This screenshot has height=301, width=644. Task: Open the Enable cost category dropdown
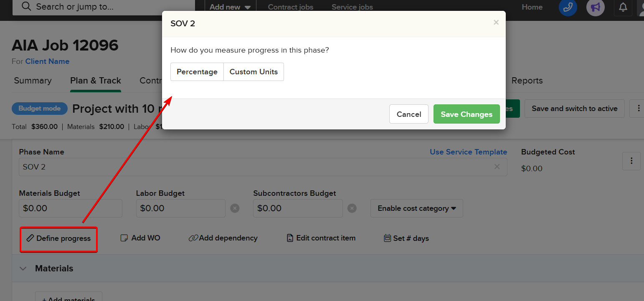point(416,208)
